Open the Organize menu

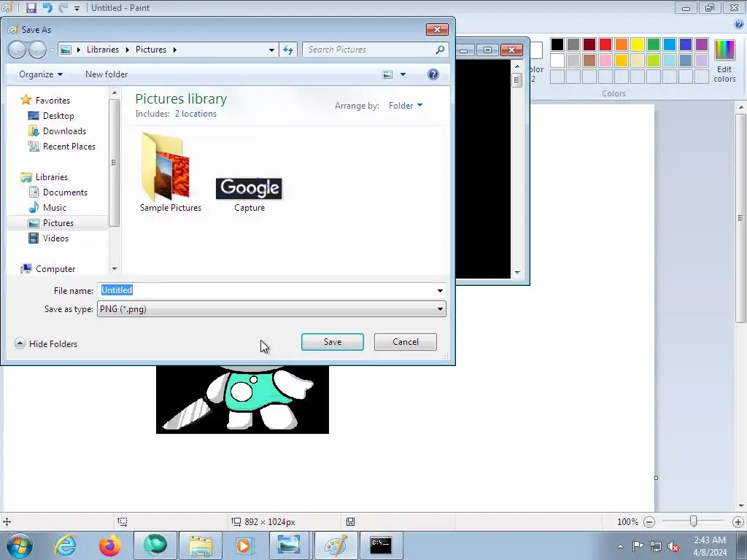coord(41,74)
